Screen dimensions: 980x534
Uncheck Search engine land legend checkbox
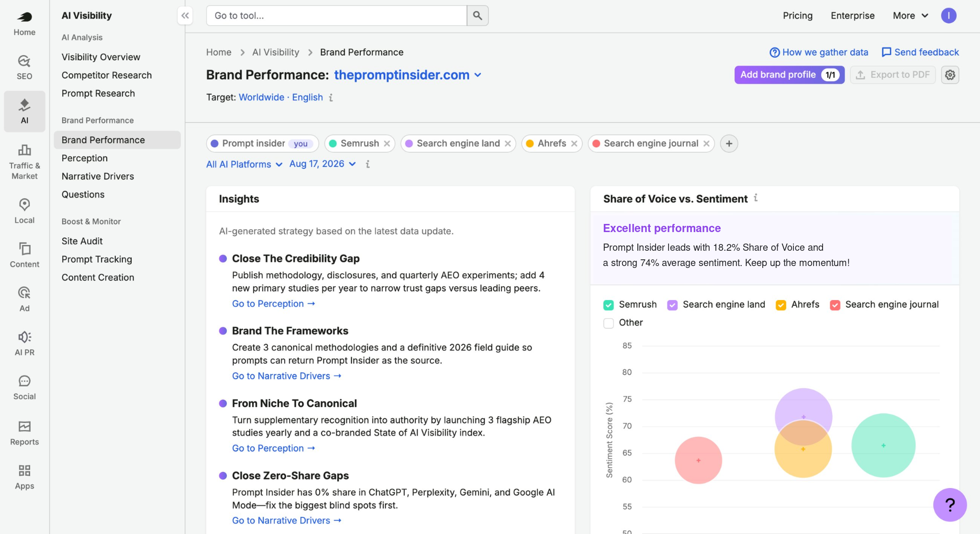pos(672,305)
